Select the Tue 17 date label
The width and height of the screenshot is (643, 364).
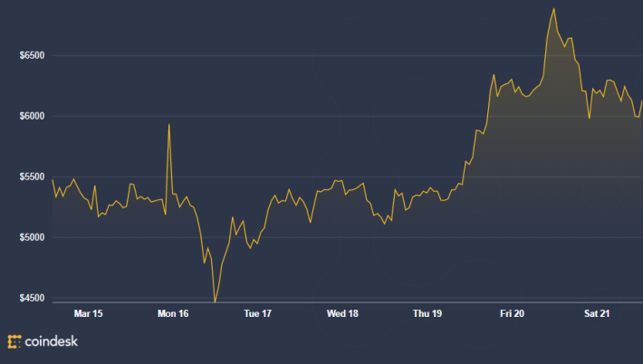(257, 313)
